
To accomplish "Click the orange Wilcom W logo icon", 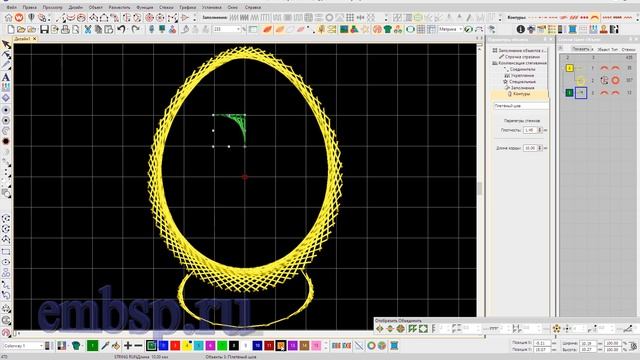I will click(19, 18).
